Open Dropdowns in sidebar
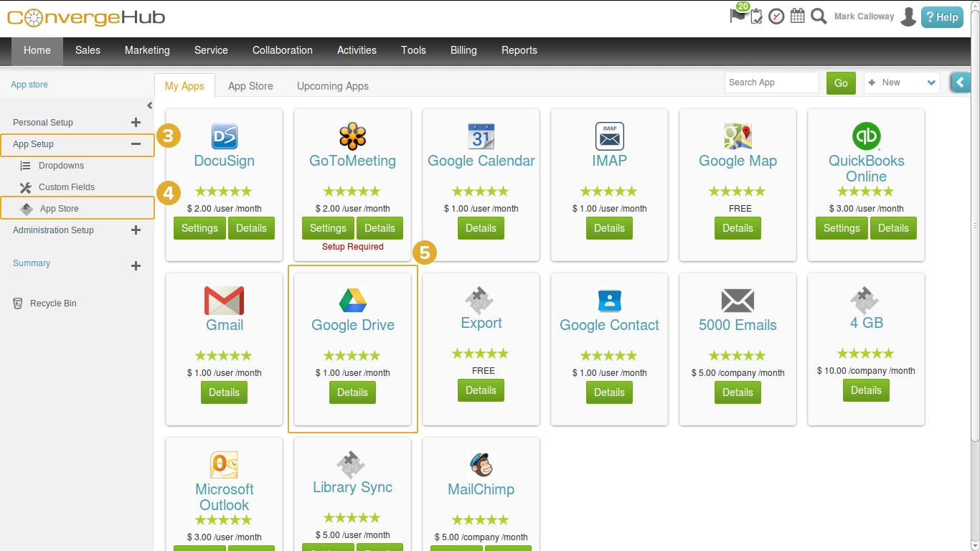Screen dimensions: 980x551 tap(61, 166)
